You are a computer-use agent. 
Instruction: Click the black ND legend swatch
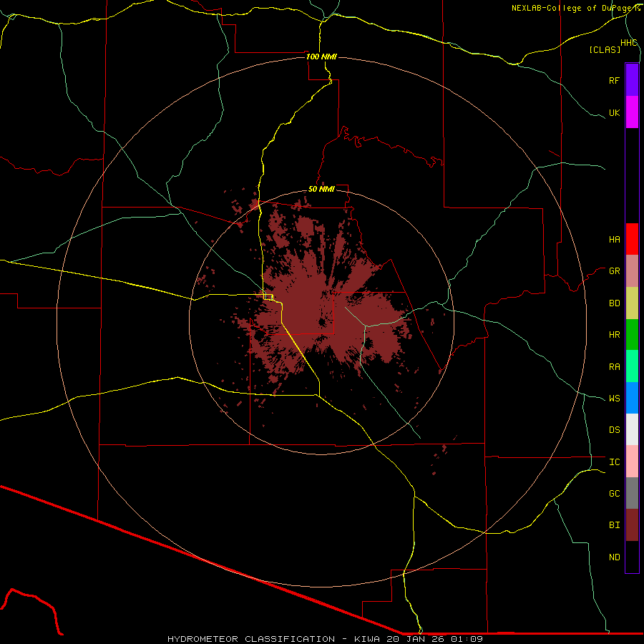(632, 557)
